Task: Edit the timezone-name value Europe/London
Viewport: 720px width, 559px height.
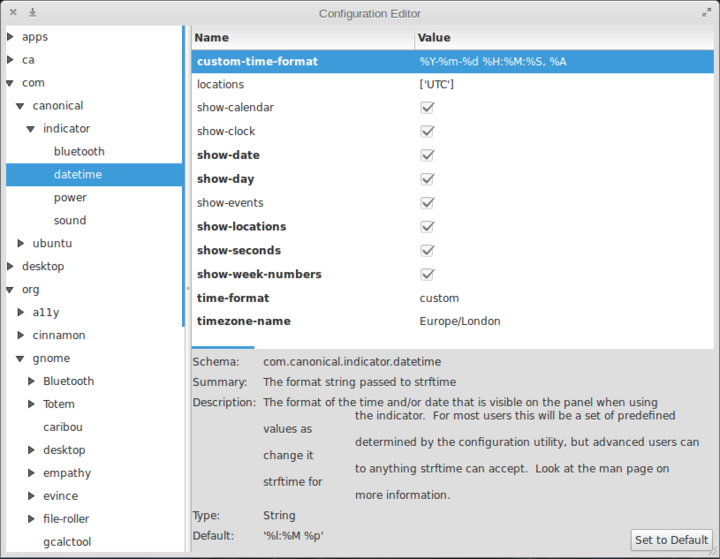Action: [x=460, y=322]
